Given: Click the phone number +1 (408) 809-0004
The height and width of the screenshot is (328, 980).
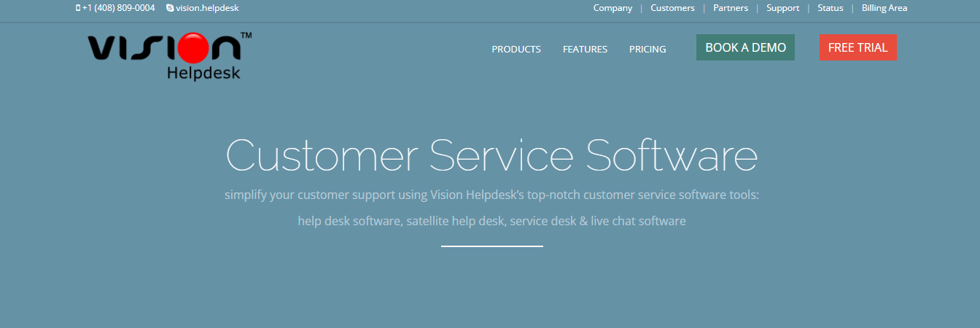Looking at the screenshot, I should pos(118,8).
